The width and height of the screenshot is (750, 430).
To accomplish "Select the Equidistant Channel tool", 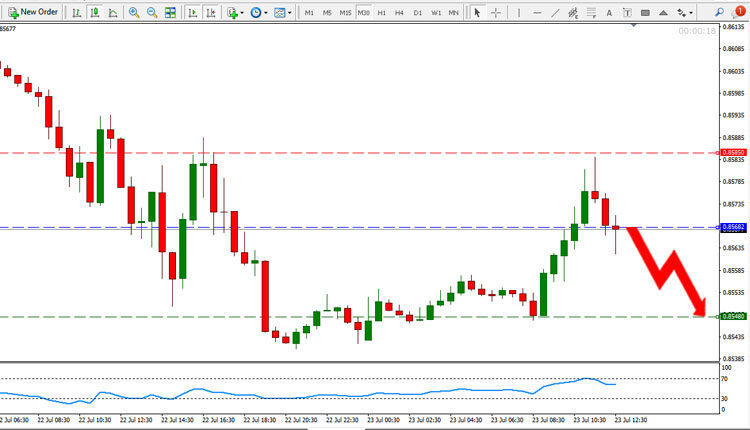I will [x=573, y=13].
